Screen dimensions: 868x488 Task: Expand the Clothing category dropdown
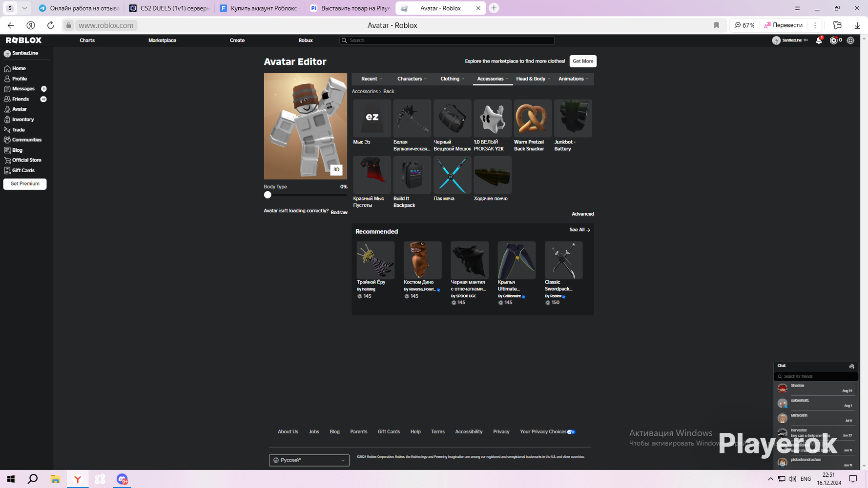coord(452,79)
